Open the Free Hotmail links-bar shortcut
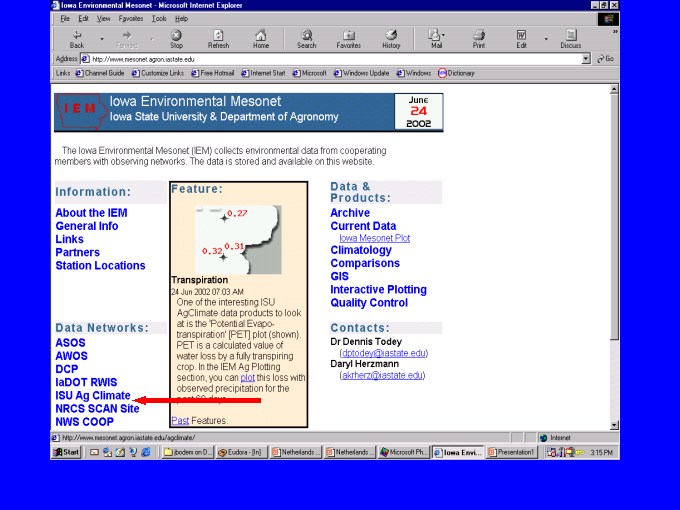 212,73
